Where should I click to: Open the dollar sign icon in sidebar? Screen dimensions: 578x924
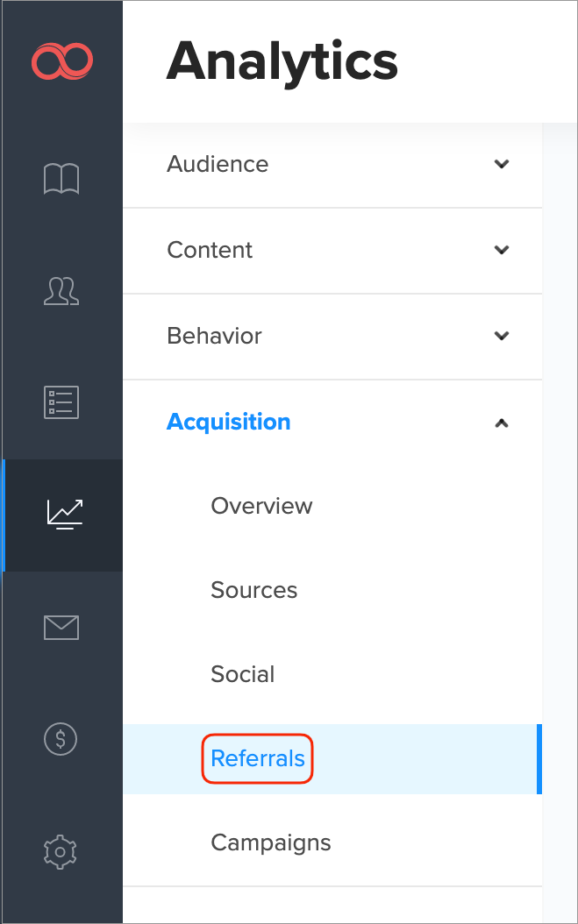[61, 738]
